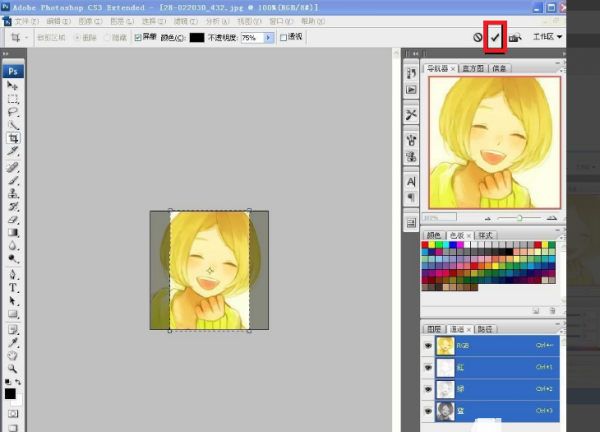Select the Brush tool
600x432 pixels.
pyautogui.click(x=13, y=180)
